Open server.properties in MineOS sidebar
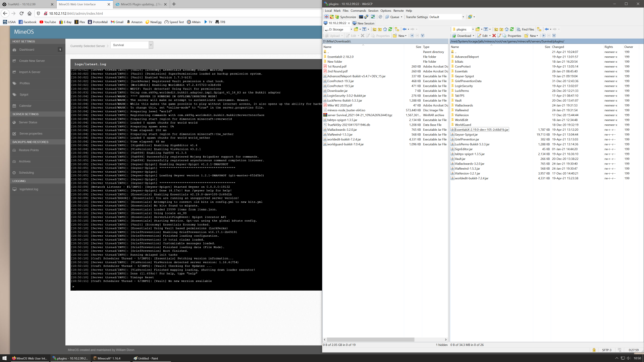This screenshot has height=362, width=644. (31, 134)
